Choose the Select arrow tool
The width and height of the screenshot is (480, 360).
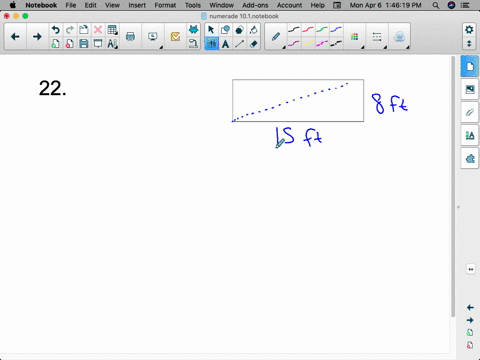pos(211,30)
